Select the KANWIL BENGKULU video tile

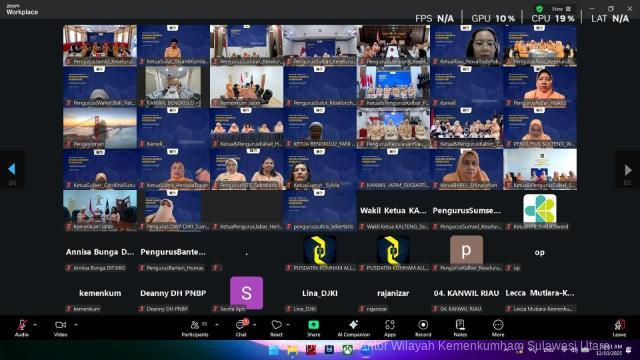[173, 87]
